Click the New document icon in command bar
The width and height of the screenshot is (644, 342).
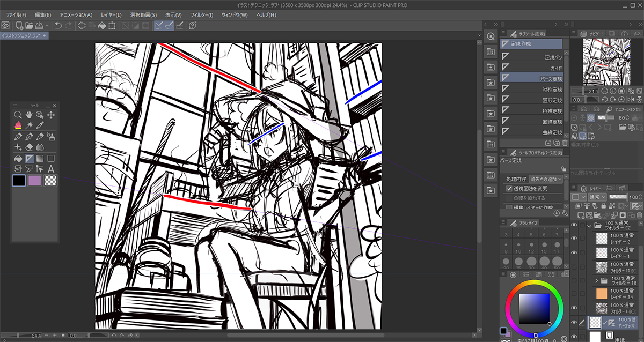19,25
